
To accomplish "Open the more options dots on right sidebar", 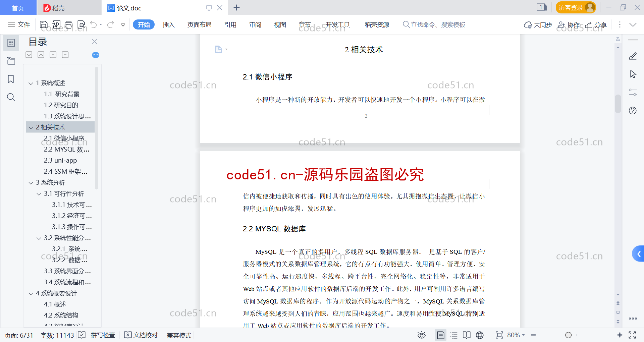I will coord(633,319).
